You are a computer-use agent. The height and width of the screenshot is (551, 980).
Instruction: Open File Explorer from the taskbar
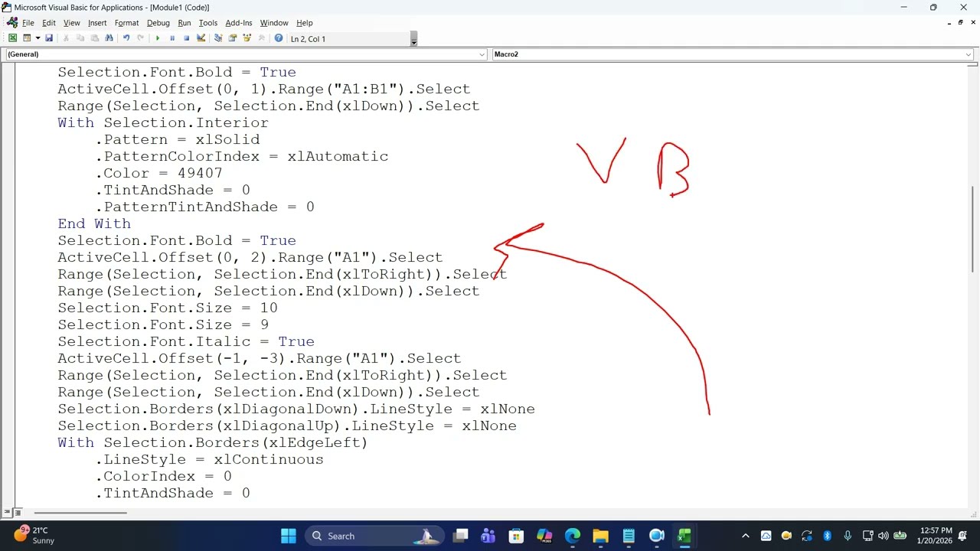click(x=600, y=536)
